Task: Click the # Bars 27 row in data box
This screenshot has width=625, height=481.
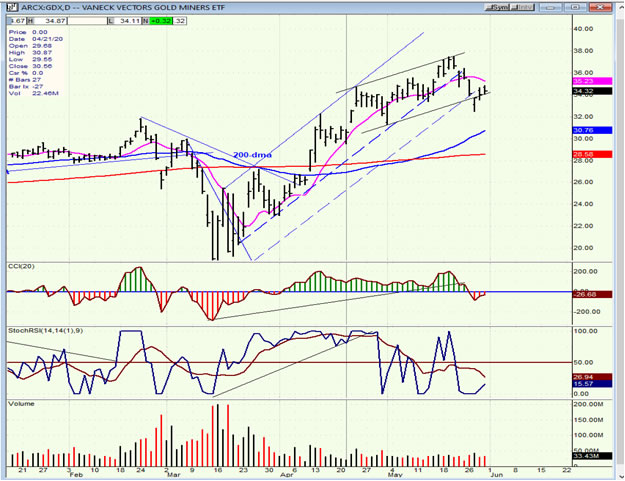Action: tap(26, 80)
